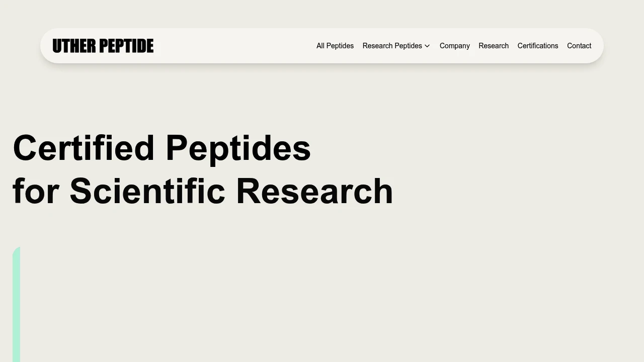Select the Research Peptides menu label
Viewport: 644px width, 362px height.
tap(392, 46)
